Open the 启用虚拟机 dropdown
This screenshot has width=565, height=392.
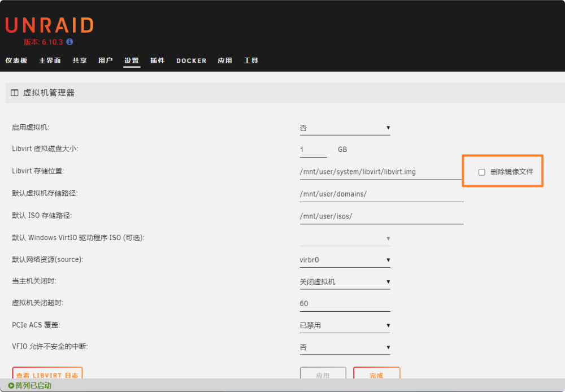pos(345,128)
